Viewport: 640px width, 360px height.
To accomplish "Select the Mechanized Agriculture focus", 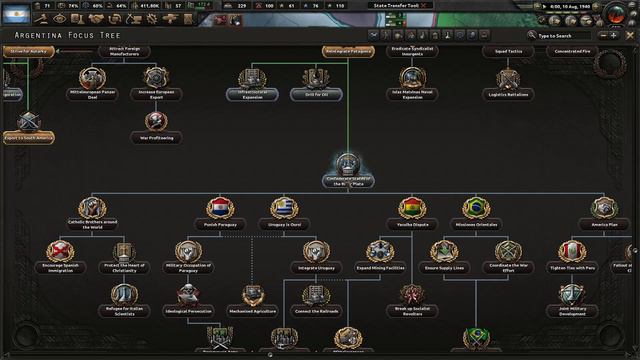I will click(x=252, y=301).
